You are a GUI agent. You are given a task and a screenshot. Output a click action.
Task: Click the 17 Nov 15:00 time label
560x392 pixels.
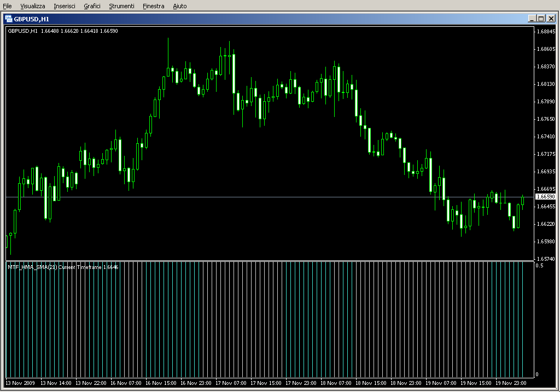click(x=266, y=383)
